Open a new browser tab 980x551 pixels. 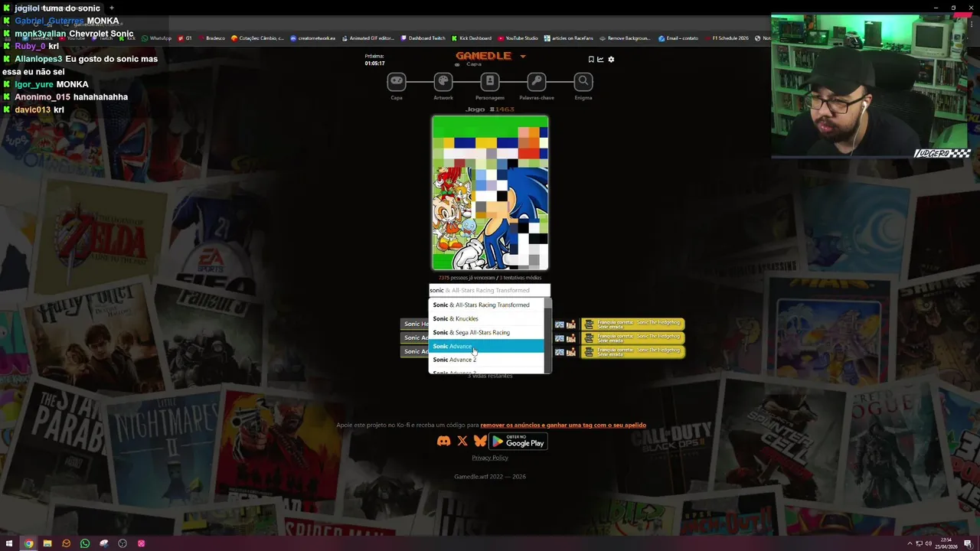click(x=112, y=8)
